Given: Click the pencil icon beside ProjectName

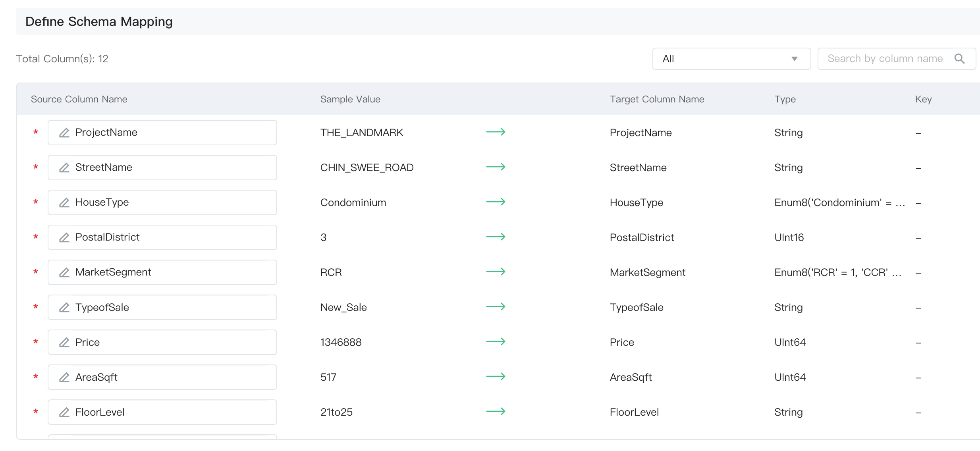Looking at the screenshot, I should pyautogui.click(x=64, y=133).
